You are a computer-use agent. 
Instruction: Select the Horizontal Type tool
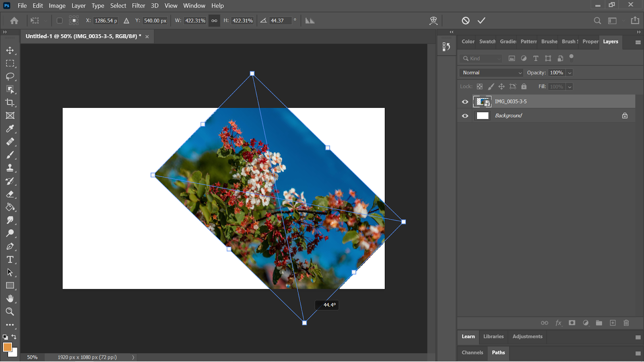(x=10, y=259)
